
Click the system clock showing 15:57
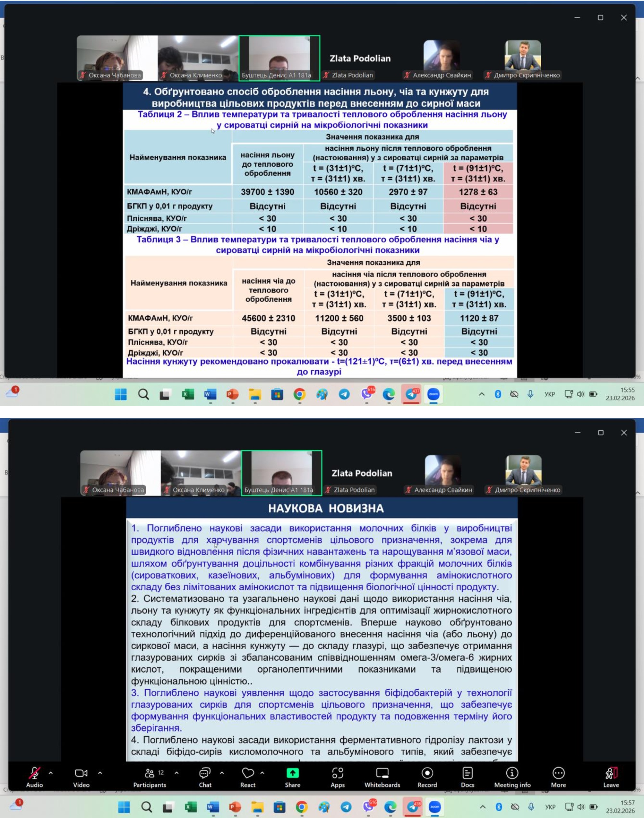click(x=620, y=807)
